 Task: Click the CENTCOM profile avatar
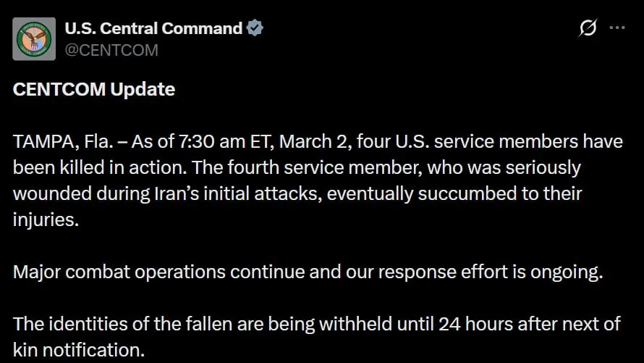click(35, 38)
